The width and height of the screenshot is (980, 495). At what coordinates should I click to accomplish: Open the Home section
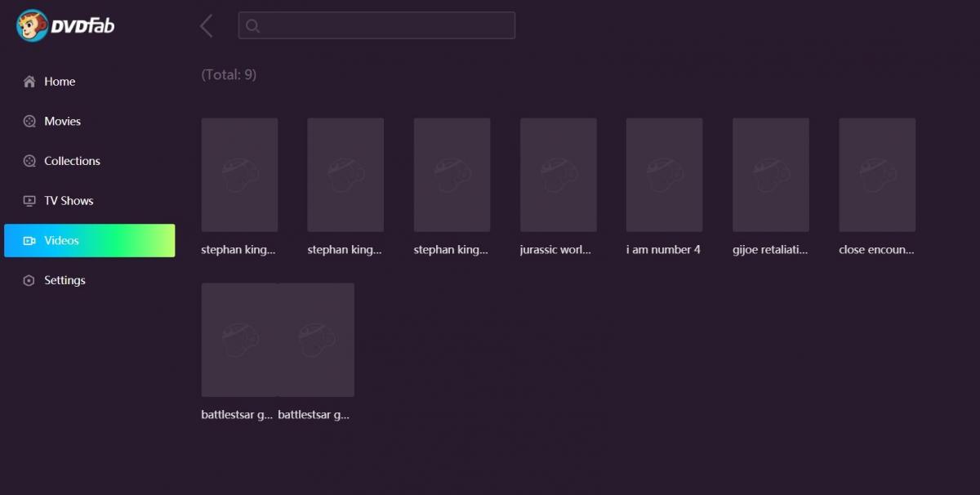(89, 82)
